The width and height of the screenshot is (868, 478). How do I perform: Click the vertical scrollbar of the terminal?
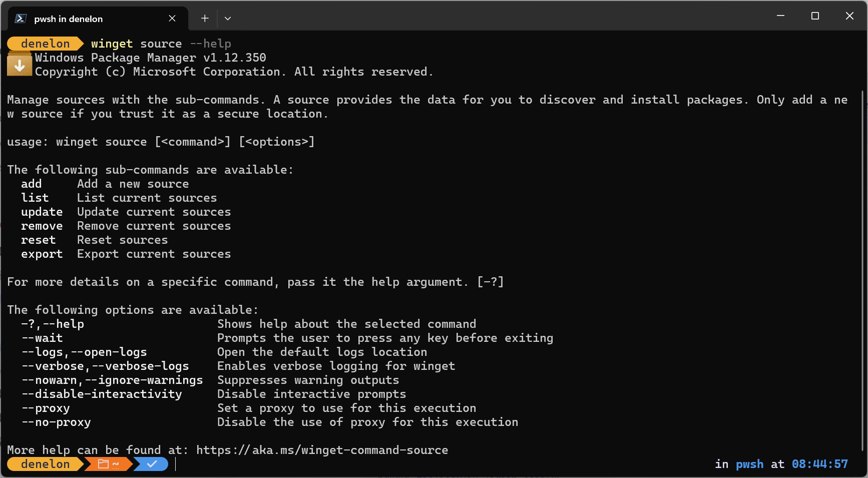click(x=862, y=270)
